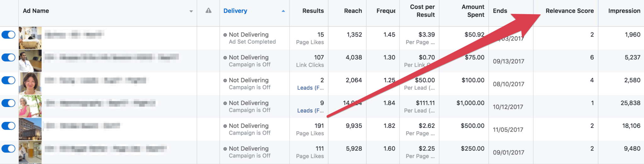
Task: Select the $0.70 cost per result cell
Action: pos(426,57)
